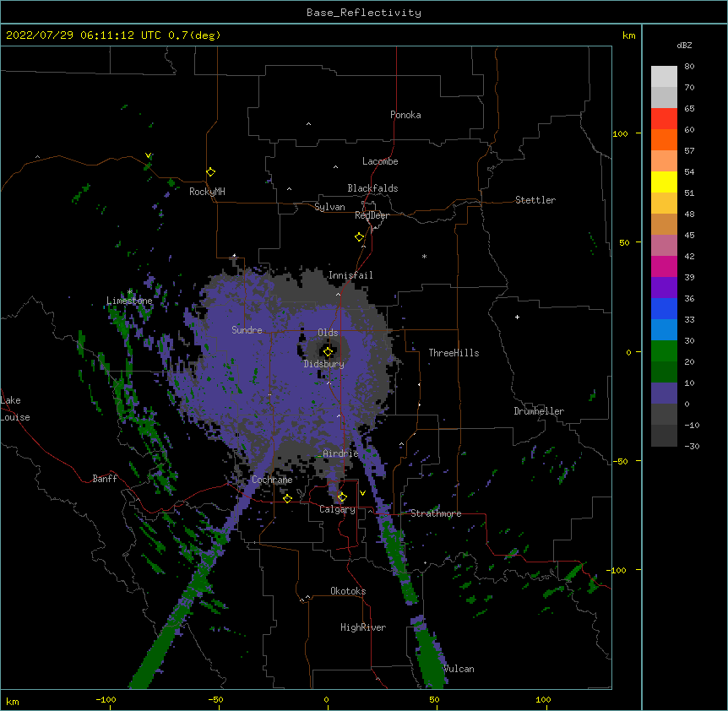Click the Strathmore label
Screen dimensions: 728x711
coord(436,513)
